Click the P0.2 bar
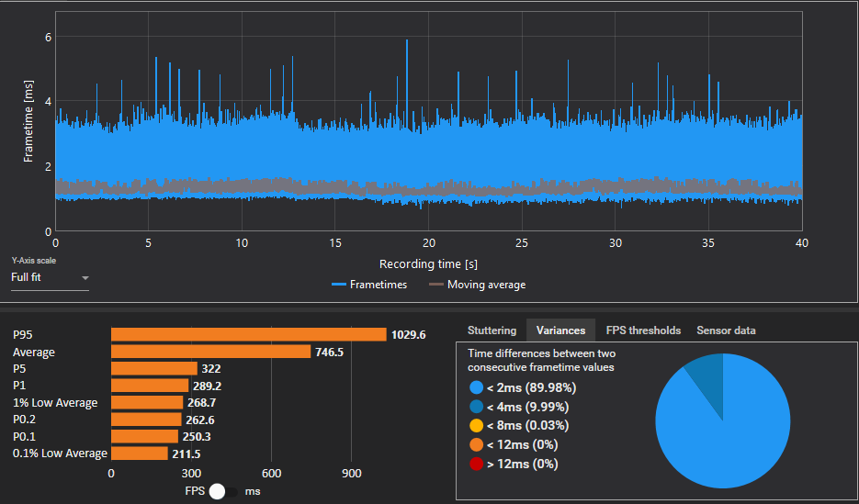859x504 pixels. pos(146,420)
